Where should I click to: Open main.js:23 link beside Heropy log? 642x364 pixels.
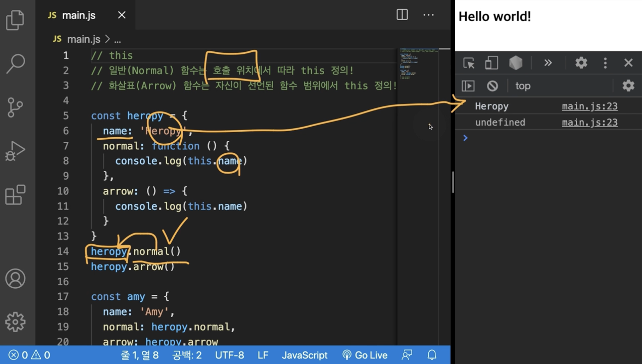click(590, 106)
